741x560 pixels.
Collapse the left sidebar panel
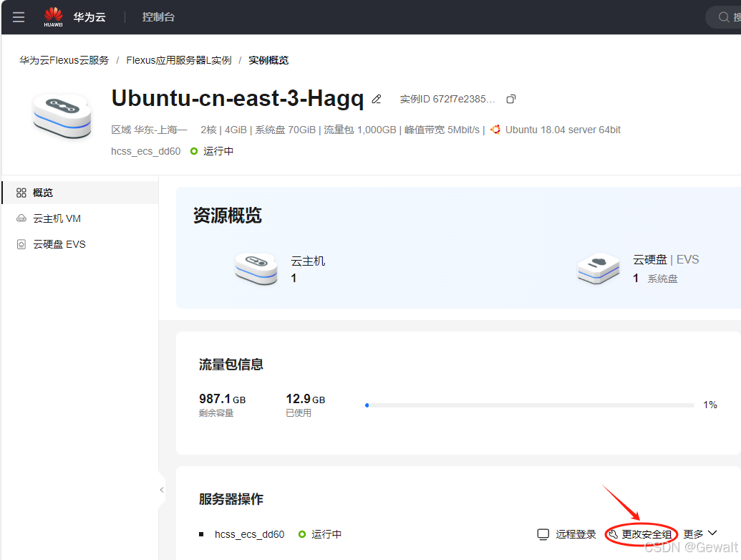pos(162,490)
